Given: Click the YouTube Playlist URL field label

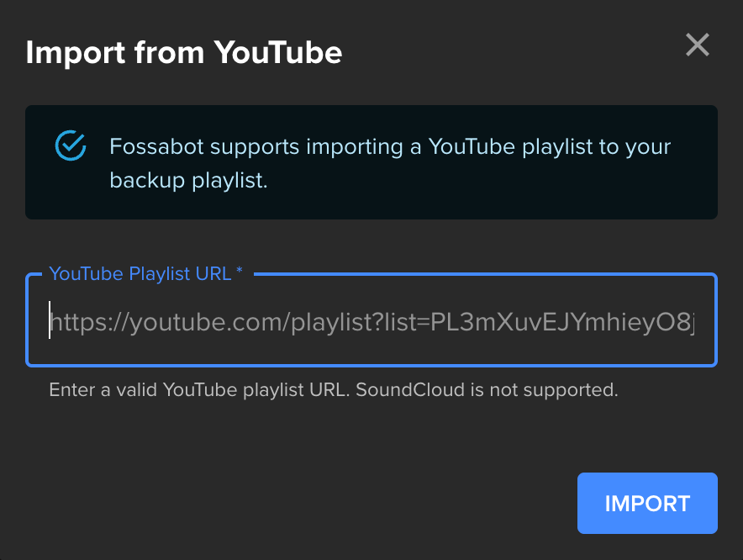Looking at the screenshot, I should [145, 273].
